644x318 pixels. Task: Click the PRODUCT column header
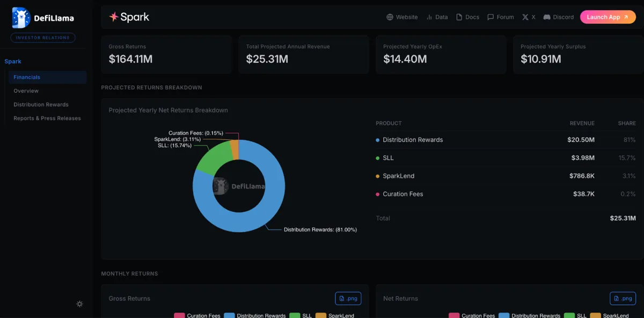tap(389, 124)
